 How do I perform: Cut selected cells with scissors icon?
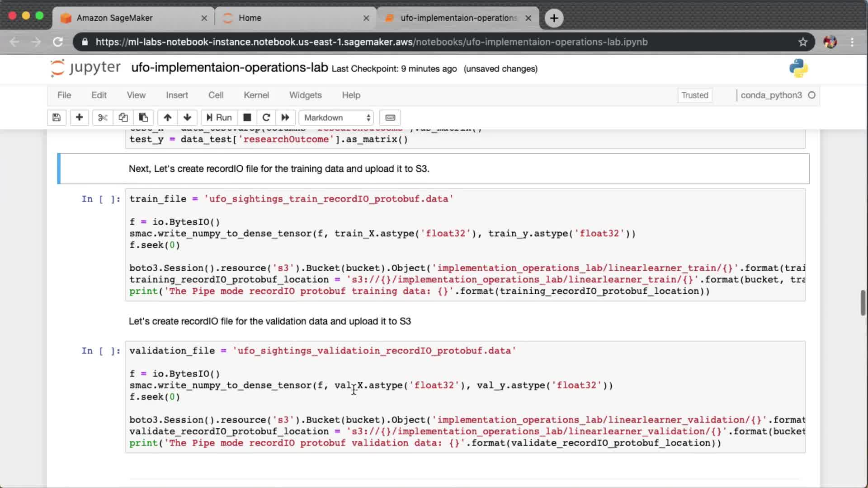pyautogui.click(x=103, y=117)
